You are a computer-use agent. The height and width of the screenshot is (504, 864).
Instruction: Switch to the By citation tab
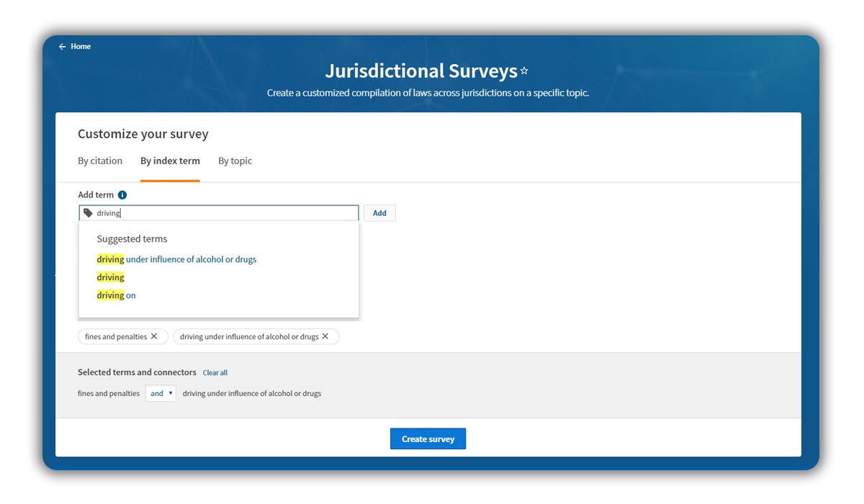[100, 161]
